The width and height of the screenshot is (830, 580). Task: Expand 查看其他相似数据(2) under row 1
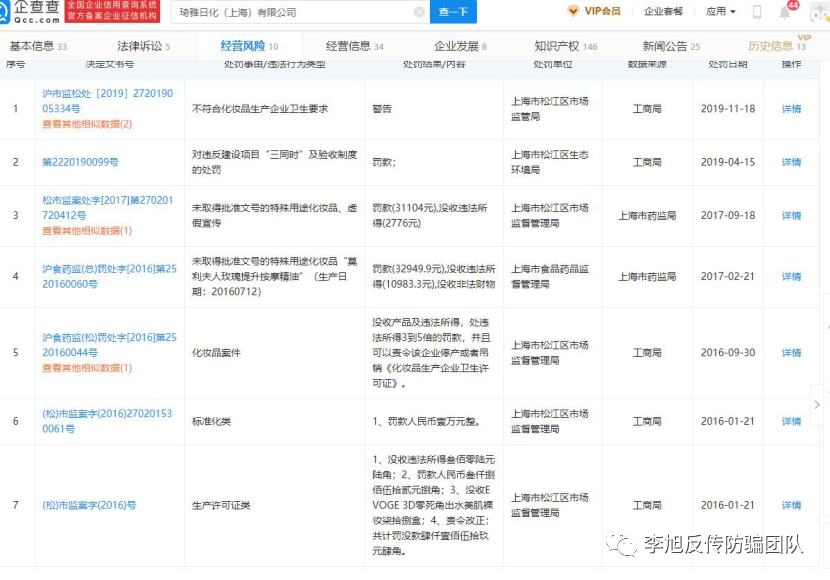click(87, 124)
